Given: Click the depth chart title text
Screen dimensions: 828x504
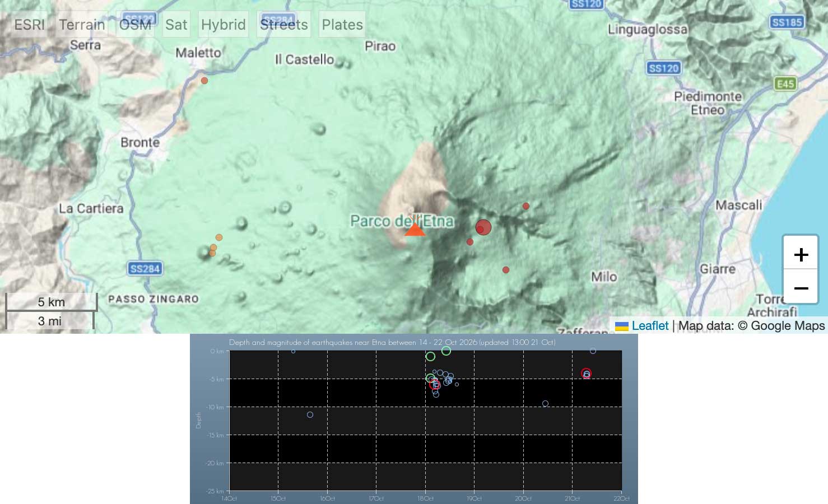Looking at the screenshot, I should pyautogui.click(x=392, y=342).
